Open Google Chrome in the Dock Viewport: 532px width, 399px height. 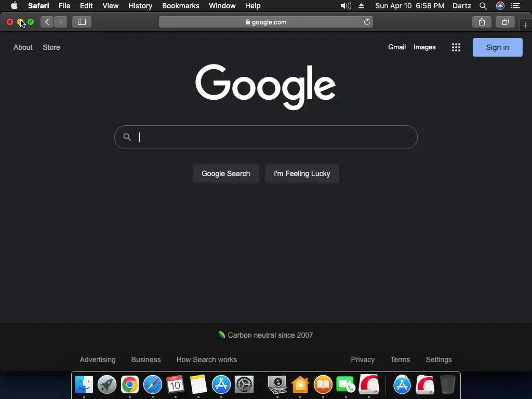[x=129, y=385]
